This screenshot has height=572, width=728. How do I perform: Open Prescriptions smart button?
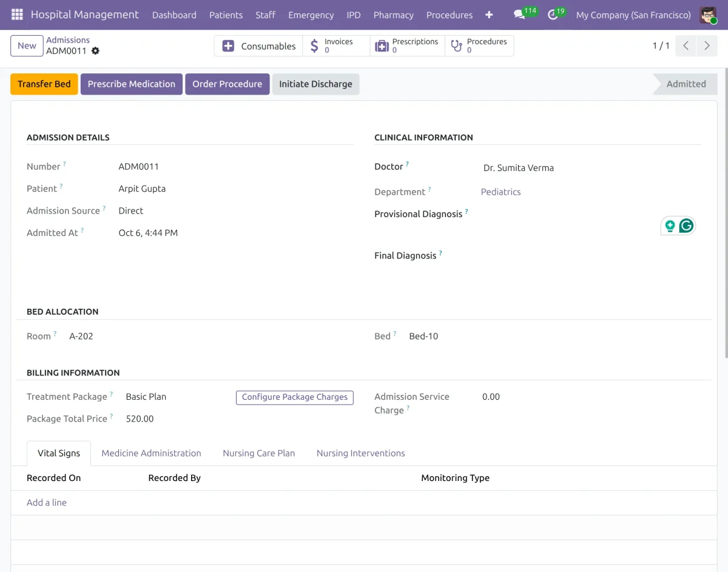pyautogui.click(x=407, y=46)
